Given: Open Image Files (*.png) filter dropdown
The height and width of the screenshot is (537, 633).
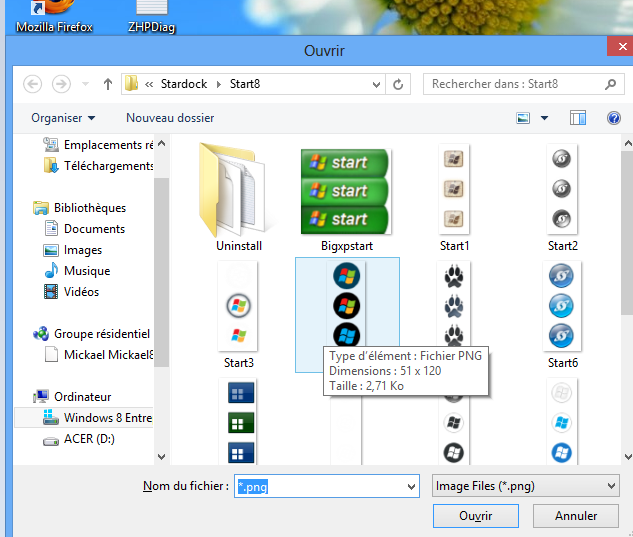Looking at the screenshot, I should point(525,486).
